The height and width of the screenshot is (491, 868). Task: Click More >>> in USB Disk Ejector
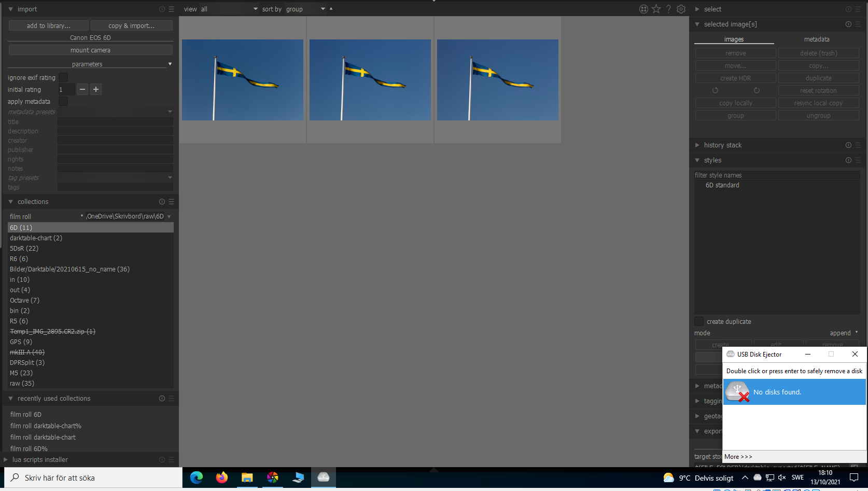(x=738, y=457)
